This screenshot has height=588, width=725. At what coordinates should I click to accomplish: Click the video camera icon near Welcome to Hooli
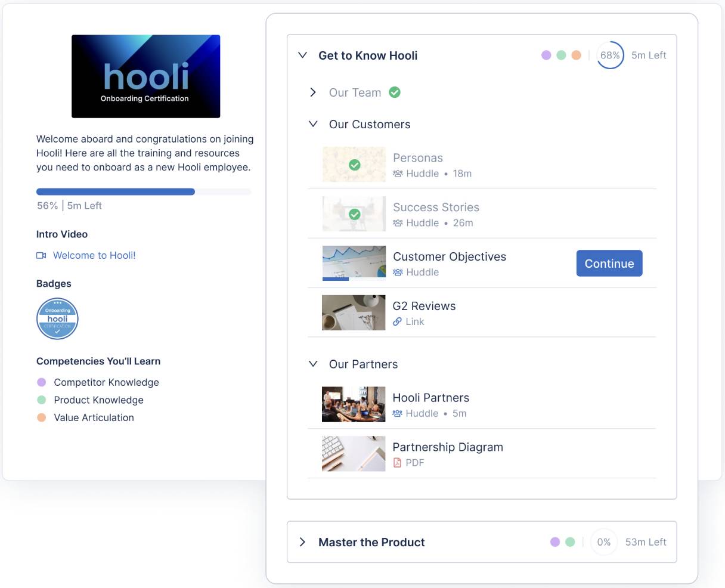[41, 255]
